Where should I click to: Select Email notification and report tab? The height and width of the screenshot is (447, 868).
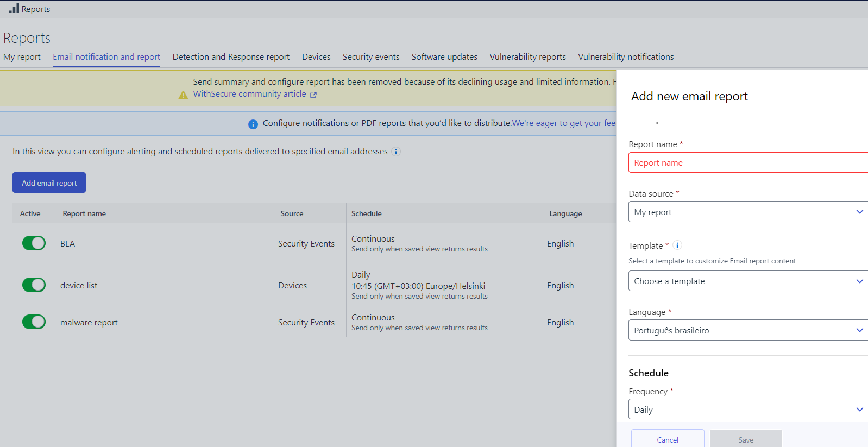106,57
